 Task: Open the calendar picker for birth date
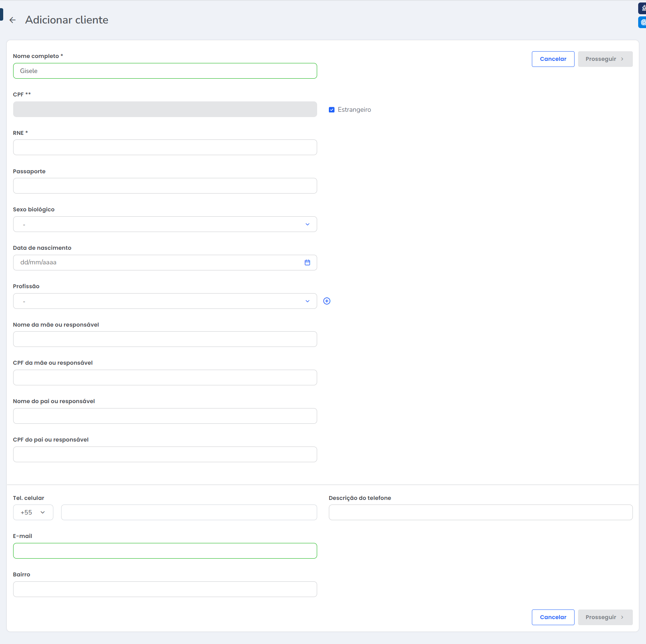307,263
